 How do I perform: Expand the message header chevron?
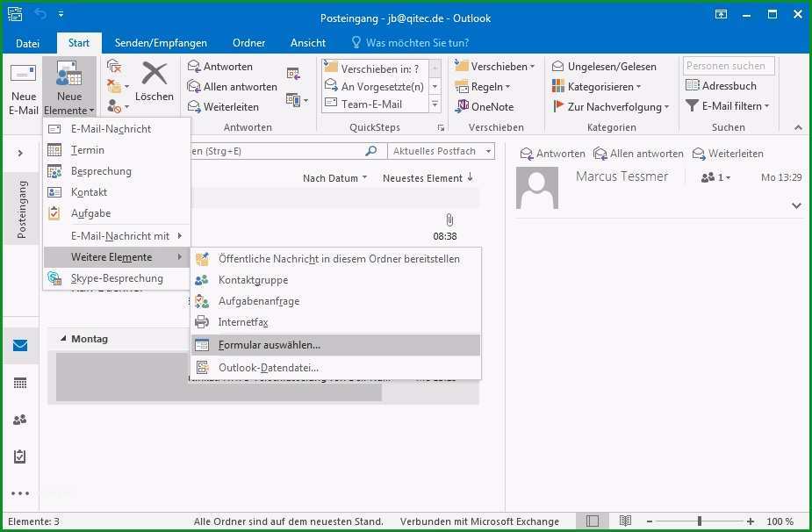[x=796, y=205]
